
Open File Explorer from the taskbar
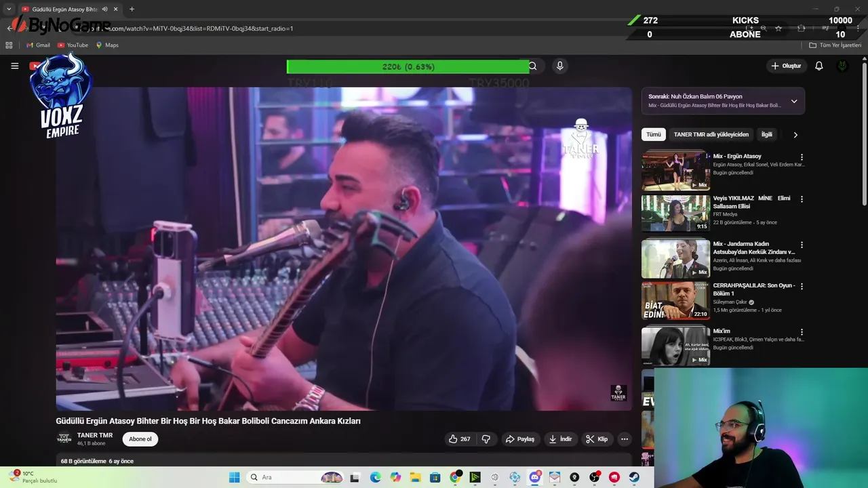click(x=415, y=477)
